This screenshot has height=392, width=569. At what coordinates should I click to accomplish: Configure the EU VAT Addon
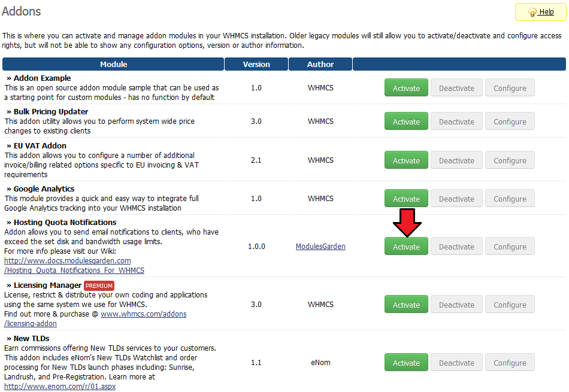click(x=510, y=160)
